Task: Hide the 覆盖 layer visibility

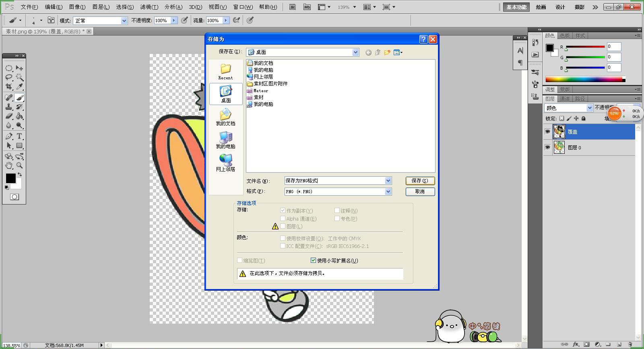Action: pos(547,132)
